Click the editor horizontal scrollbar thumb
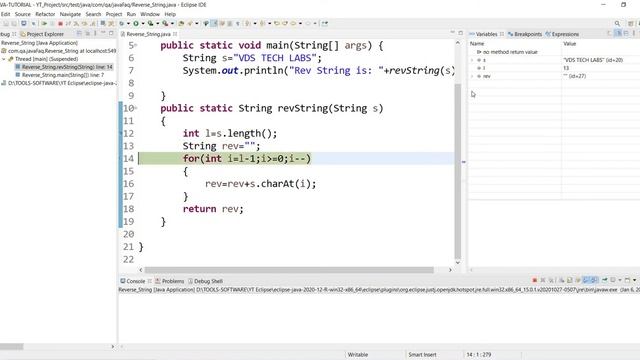 289,270
